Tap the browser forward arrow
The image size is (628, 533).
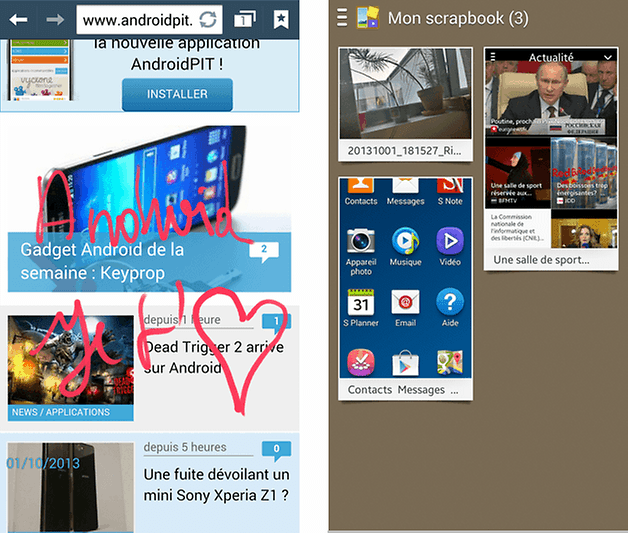(x=55, y=19)
